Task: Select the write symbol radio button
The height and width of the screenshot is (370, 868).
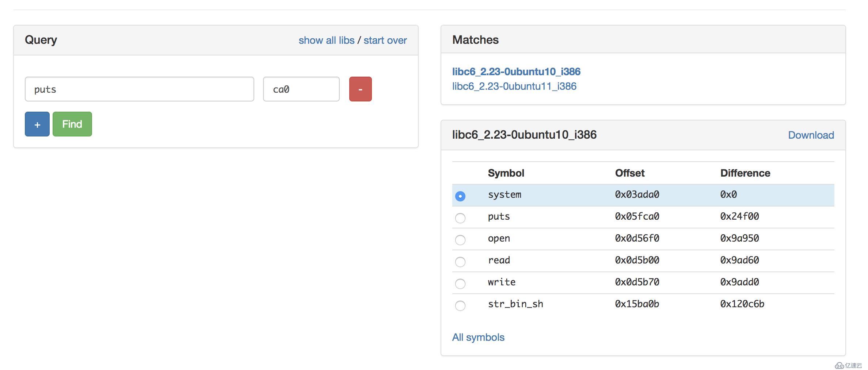Action: 460,284
